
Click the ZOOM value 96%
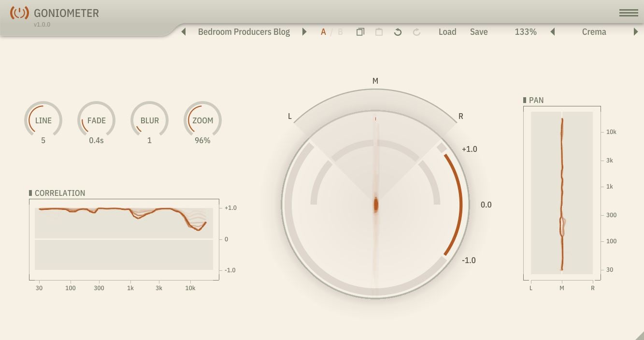pos(202,140)
